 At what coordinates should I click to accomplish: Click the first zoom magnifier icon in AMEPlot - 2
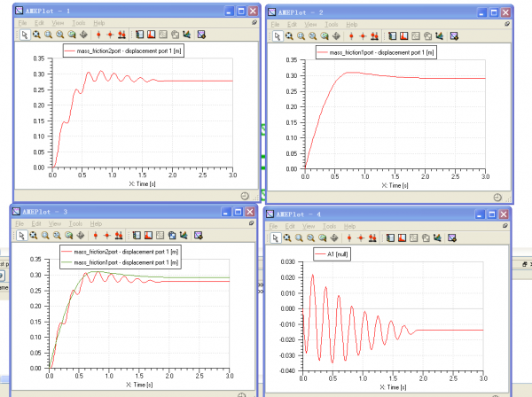[x=289, y=36]
